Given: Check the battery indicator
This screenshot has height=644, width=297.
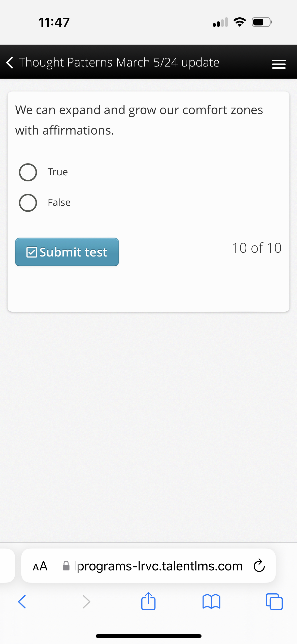Looking at the screenshot, I should tap(261, 22).
